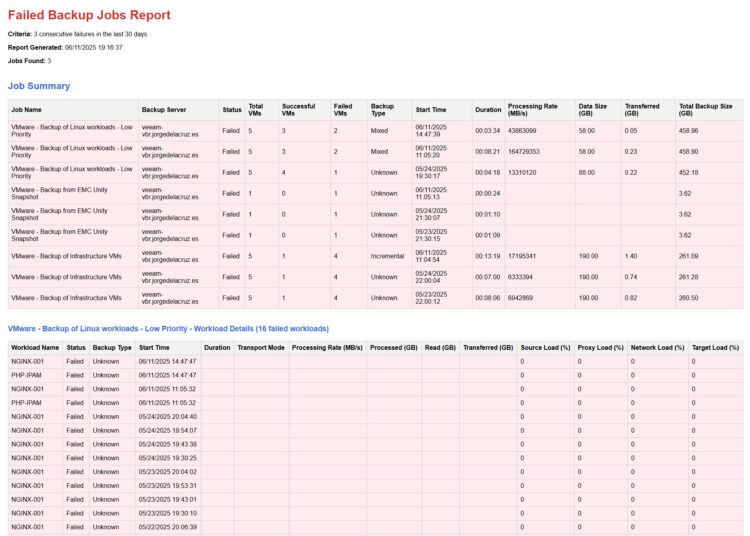Click the Job Summary section heading

coord(39,86)
